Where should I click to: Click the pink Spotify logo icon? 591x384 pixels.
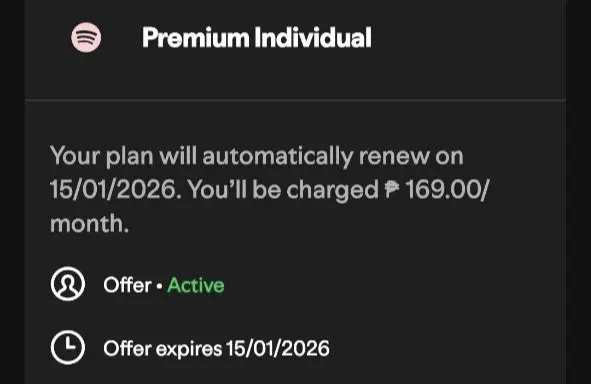[x=86, y=37]
